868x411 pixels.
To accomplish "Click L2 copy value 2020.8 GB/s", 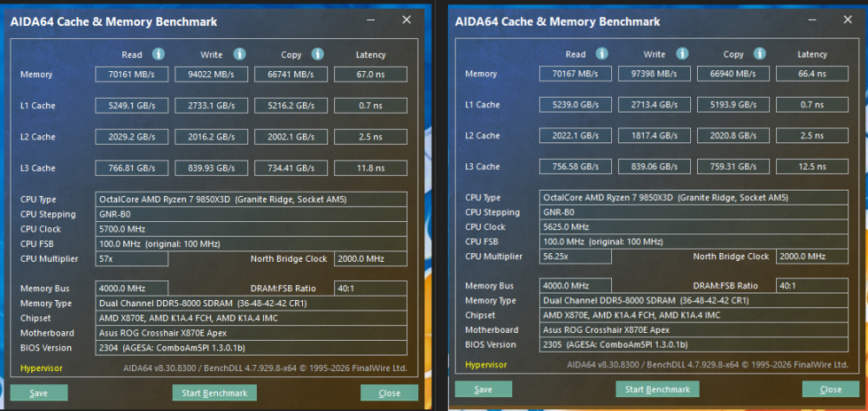I will pyautogui.click(x=733, y=135).
